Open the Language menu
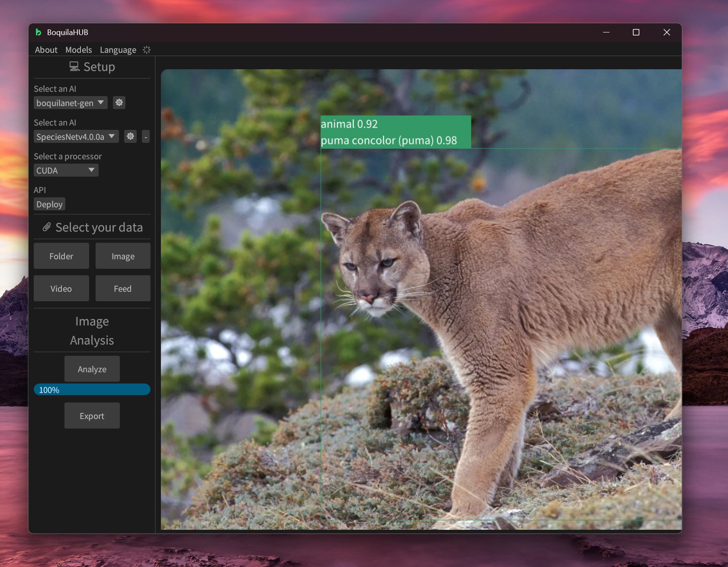Viewport: 728px width, 567px height. 118,50
